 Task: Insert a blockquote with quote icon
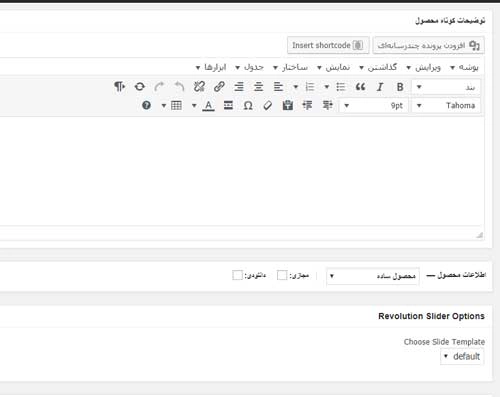click(360, 87)
